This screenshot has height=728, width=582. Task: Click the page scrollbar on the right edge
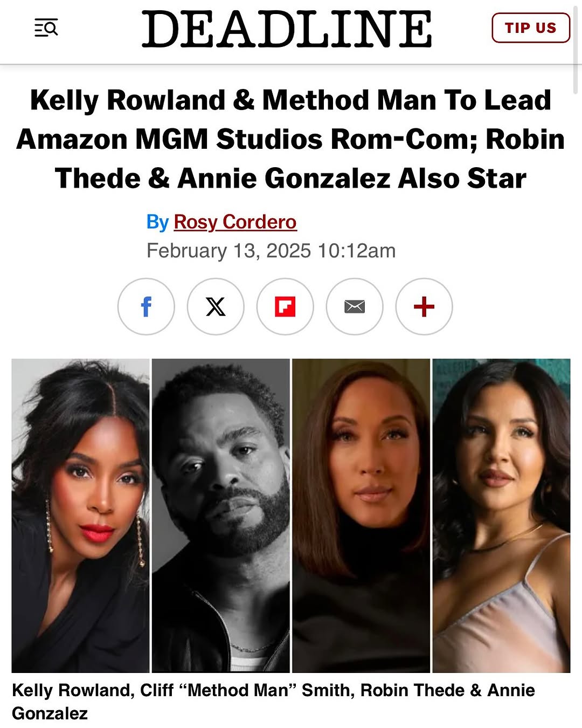click(577, 43)
